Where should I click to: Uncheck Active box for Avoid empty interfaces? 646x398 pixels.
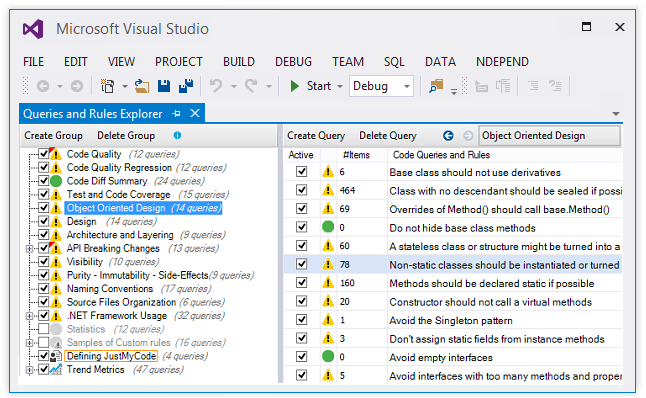tap(302, 356)
